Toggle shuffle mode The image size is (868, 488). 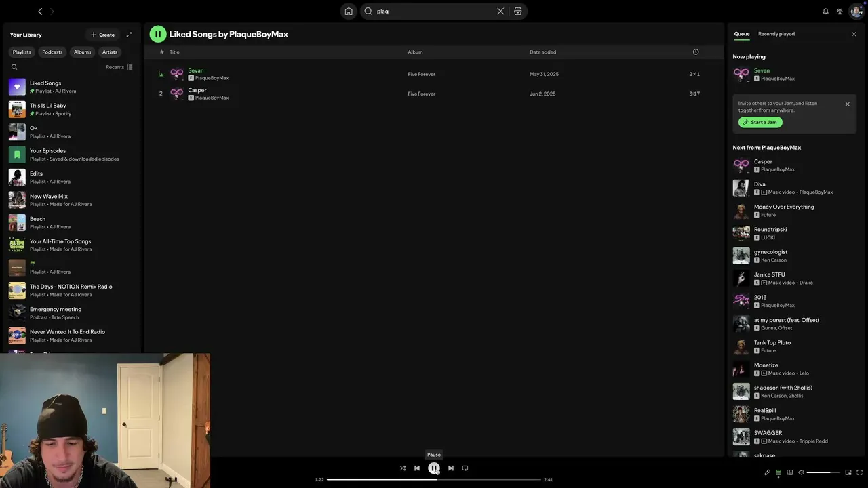[x=402, y=468]
